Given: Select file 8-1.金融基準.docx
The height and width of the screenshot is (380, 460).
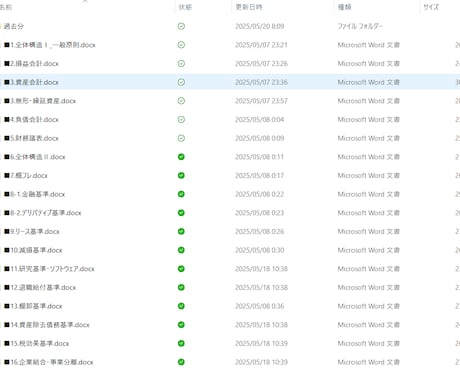Looking at the screenshot, I should (35, 194).
